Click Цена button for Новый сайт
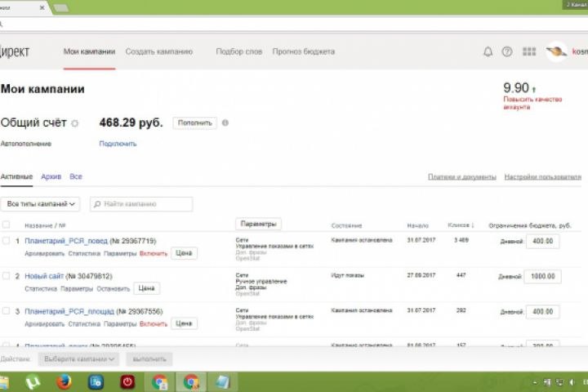588x392 pixels. tap(146, 288)
